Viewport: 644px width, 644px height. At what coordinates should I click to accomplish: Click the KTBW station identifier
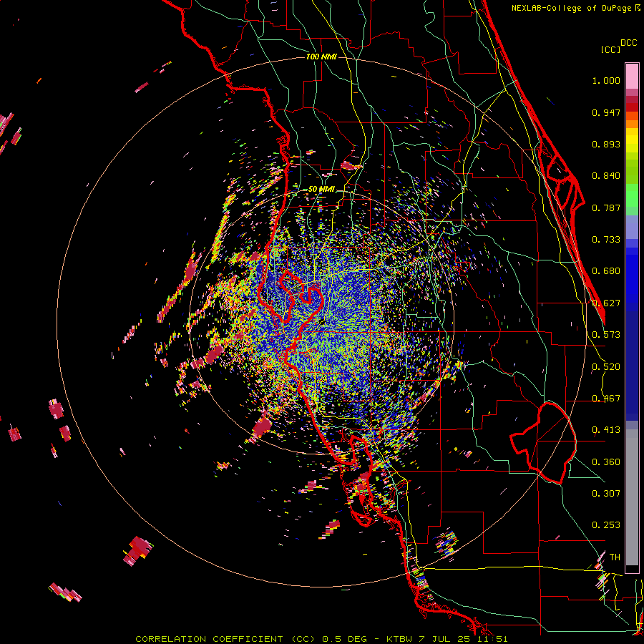coord(400,639)
